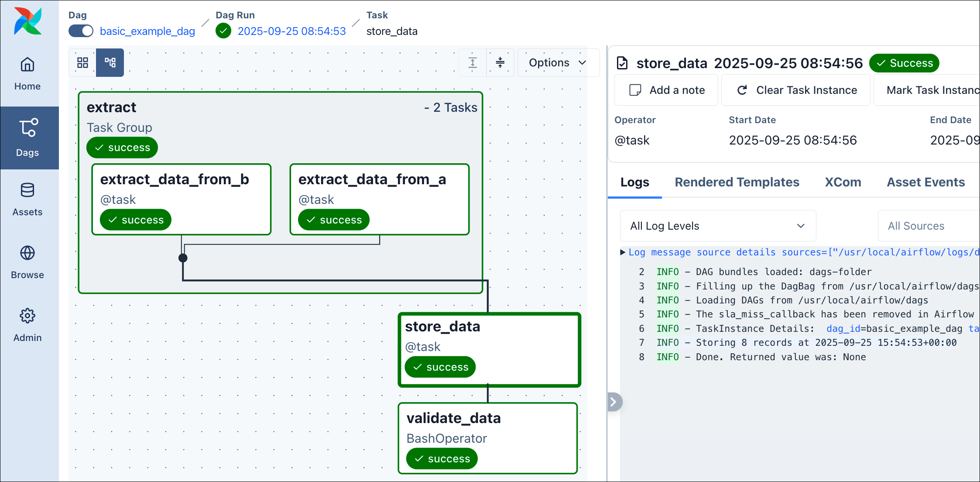Select the Graph view icon
Screen dimensions: 980x482
pos(110,62)
